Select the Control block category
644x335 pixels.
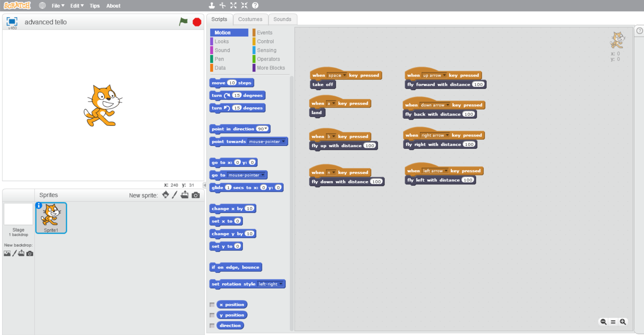pyautogui.click(x=265, y=41)
